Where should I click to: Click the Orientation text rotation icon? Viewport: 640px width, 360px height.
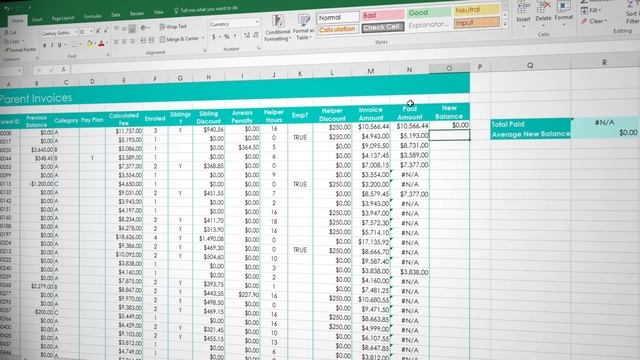143,28
